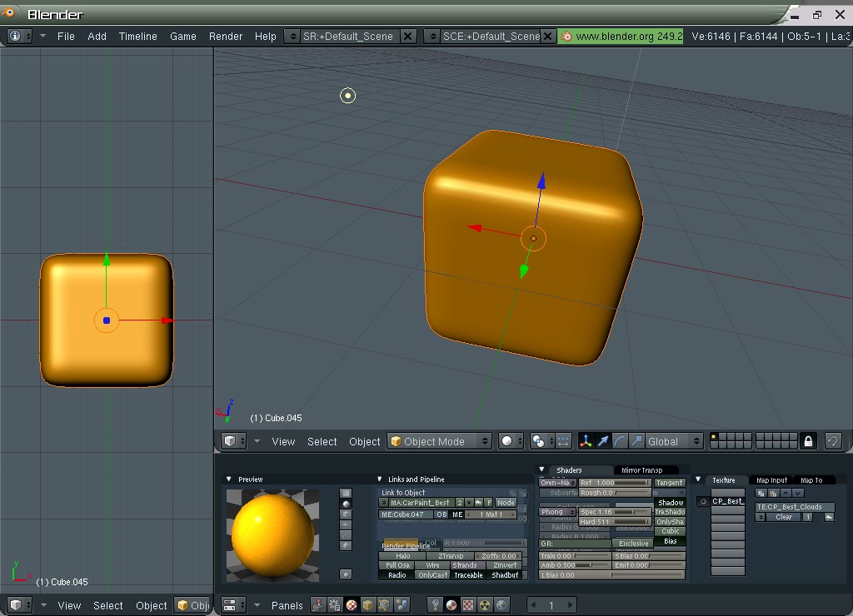Adjust the Hard:511 slider

point(615,521)
